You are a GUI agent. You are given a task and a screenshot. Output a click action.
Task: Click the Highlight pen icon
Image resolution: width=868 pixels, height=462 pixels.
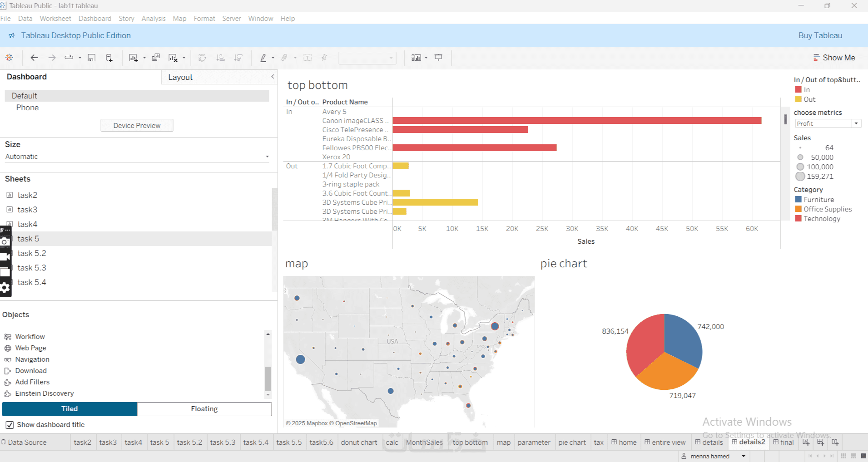tap(263, 58)
